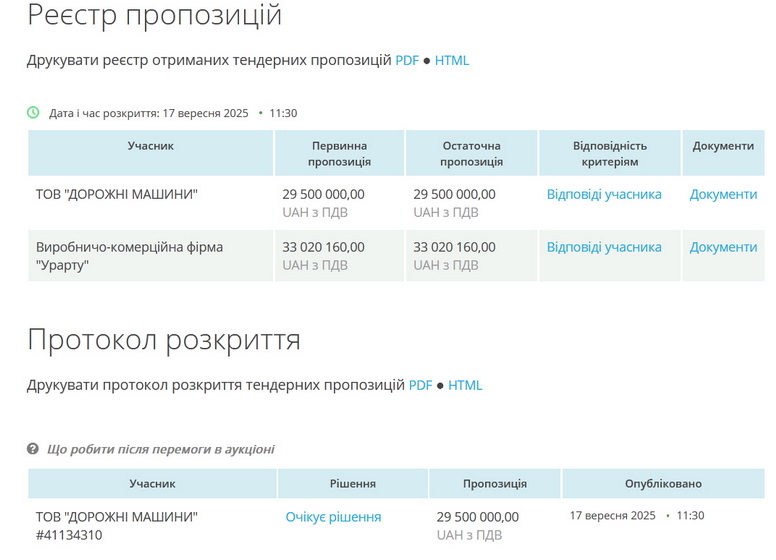Click the "Опубліковано" column header

coord(663,483)
